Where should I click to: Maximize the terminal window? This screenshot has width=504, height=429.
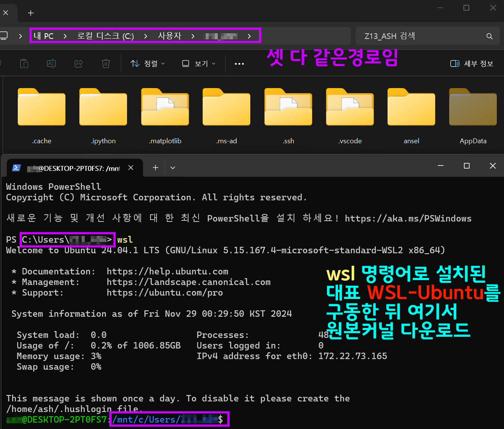tap(467, 166)
